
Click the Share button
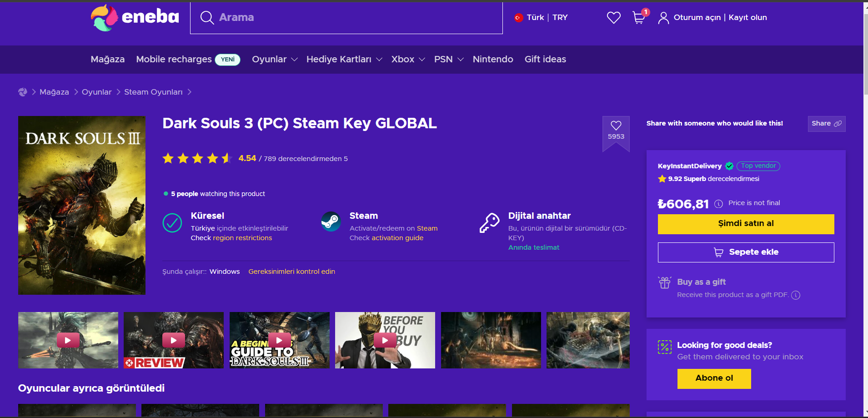[x=826, y=124]
